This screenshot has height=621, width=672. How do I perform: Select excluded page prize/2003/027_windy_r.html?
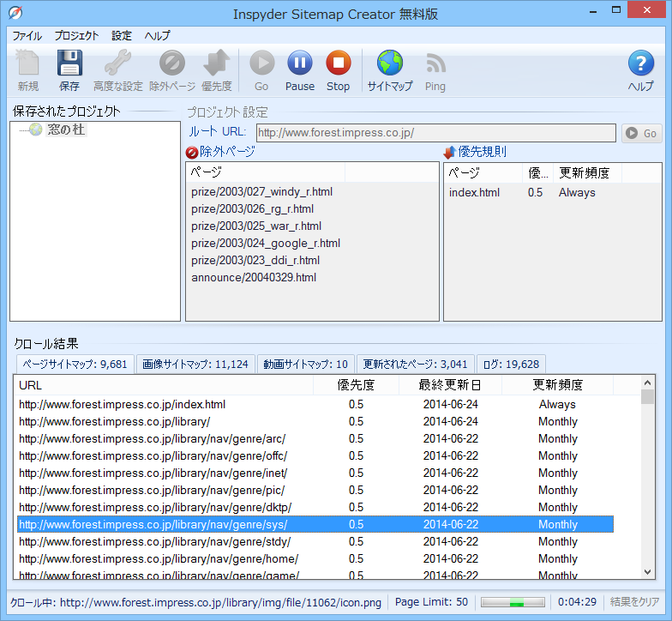[262, 192]
